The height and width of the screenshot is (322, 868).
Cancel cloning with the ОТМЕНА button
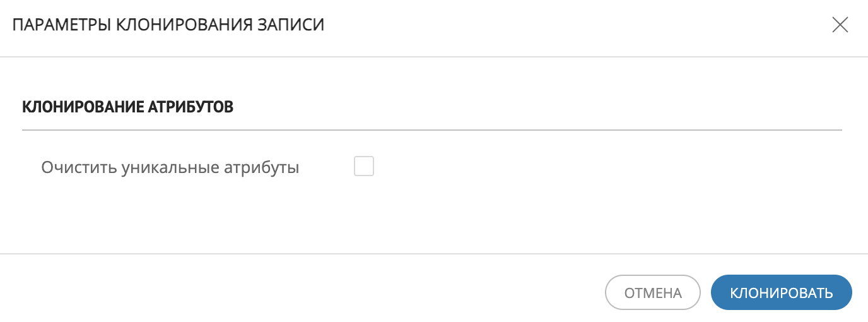click(x=653, y=293)
